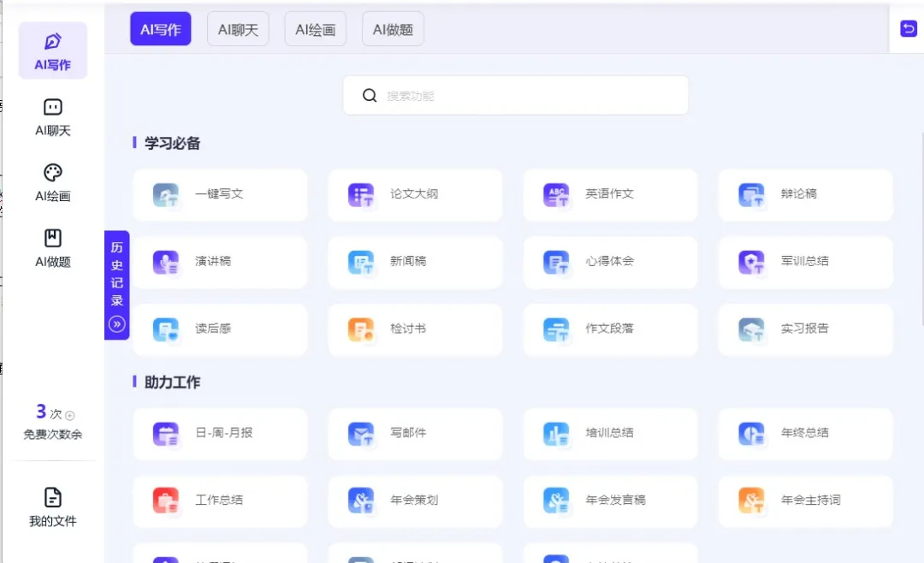Select the 一键写文 icon

point(167,194)
